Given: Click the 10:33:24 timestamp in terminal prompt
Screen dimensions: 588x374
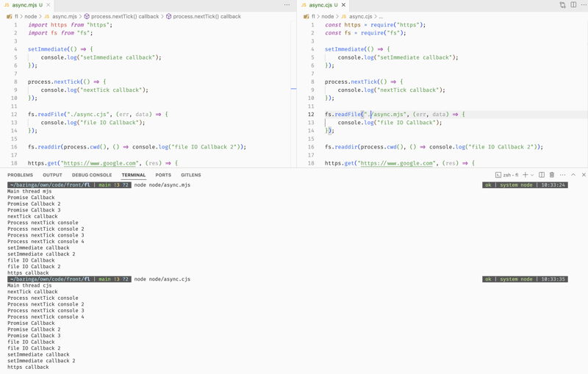Looking at the screenshot, I should pos(553,185).
